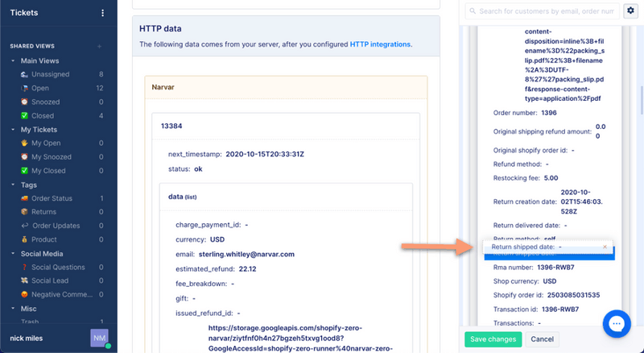The image size is (644, 353).
Task: Open the chat support bubble
Action: 617,324
